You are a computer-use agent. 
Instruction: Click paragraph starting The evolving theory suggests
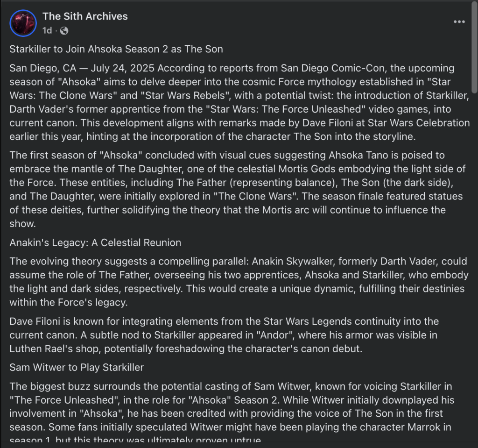click(x=239, y=282)
